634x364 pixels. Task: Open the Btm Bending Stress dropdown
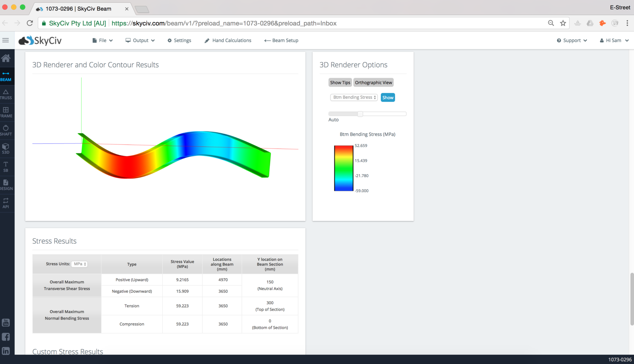(353, 97)
